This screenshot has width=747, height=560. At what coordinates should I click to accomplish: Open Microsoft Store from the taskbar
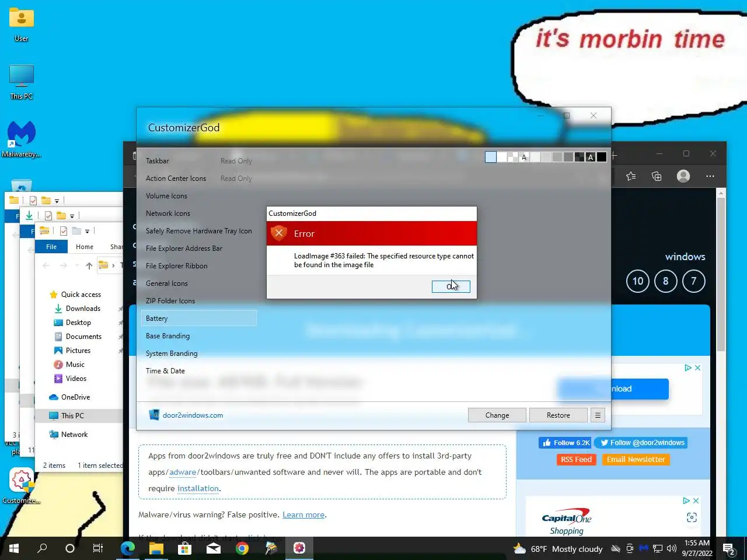tap(185, 548)
